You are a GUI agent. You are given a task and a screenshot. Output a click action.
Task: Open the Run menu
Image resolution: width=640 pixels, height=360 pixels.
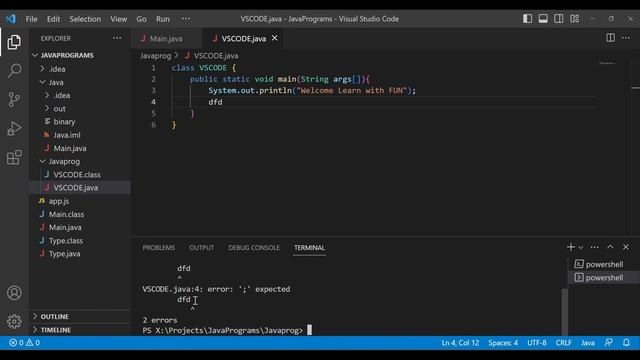coord(162,19)
